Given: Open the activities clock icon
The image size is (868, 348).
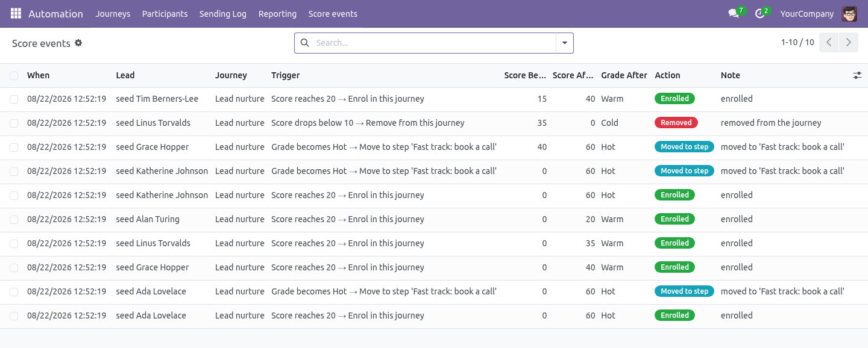Looking at the screenshot, I should 759,13.
